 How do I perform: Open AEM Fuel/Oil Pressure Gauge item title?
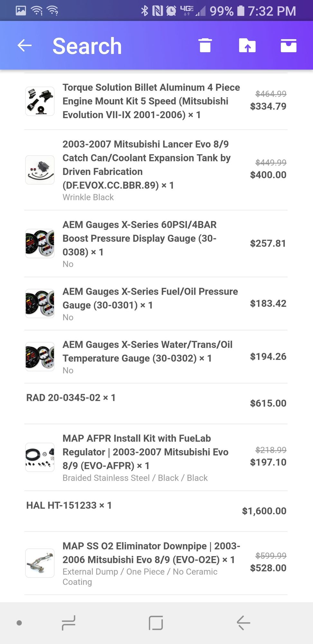pyautogui.click(x=150, y=298)
